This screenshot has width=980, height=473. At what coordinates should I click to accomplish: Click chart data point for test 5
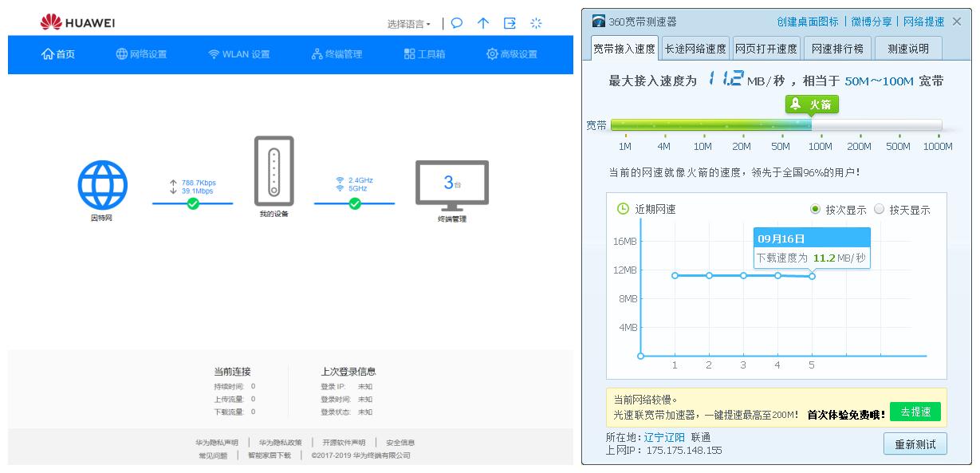point(812,276)
